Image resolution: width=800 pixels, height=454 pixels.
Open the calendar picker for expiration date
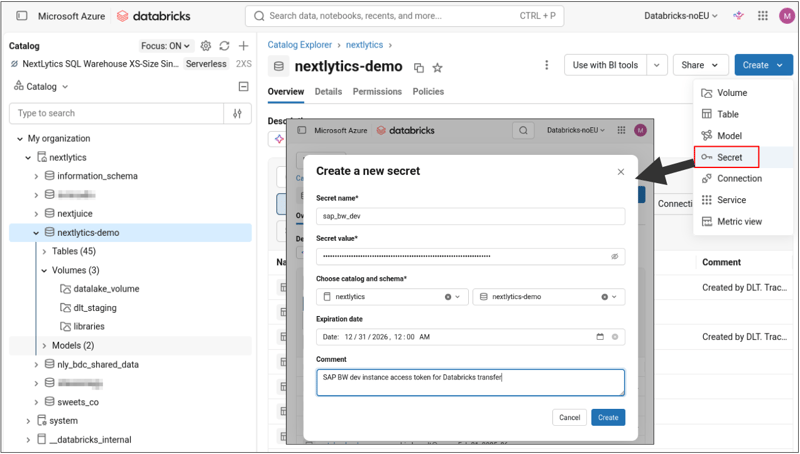(x=600, y=337)
